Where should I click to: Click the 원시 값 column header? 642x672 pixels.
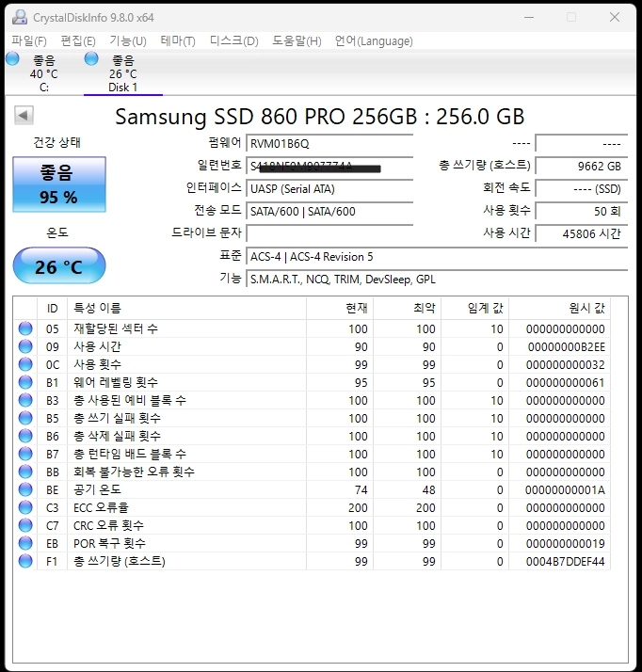click(x=560, y=308)
